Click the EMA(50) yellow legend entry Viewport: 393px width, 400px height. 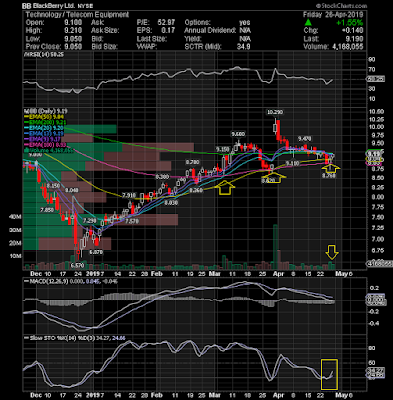tap(43, 117)
